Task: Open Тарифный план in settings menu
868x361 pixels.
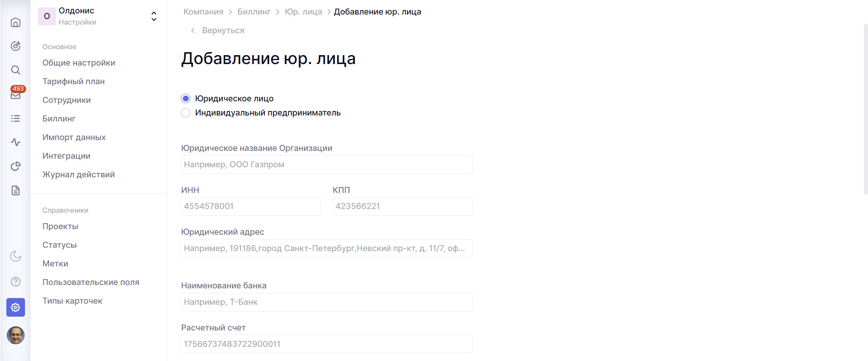Action: [73, 82]
